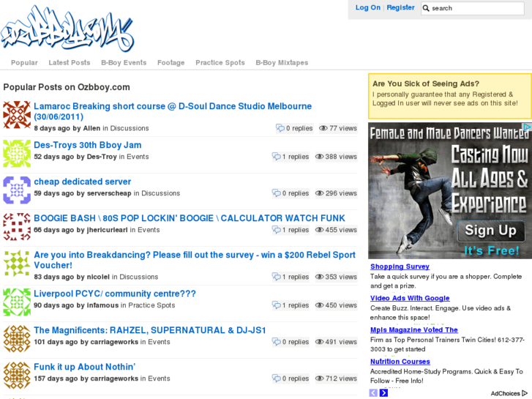This screenshot has width=532, height=399.
Task: Click views eye icon showing 296 views
Action: [320, 193]
